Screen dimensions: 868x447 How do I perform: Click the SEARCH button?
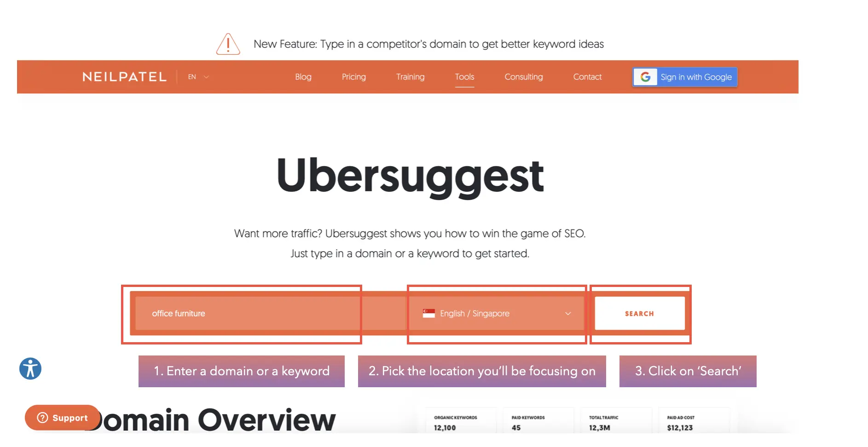pos(640,313)
